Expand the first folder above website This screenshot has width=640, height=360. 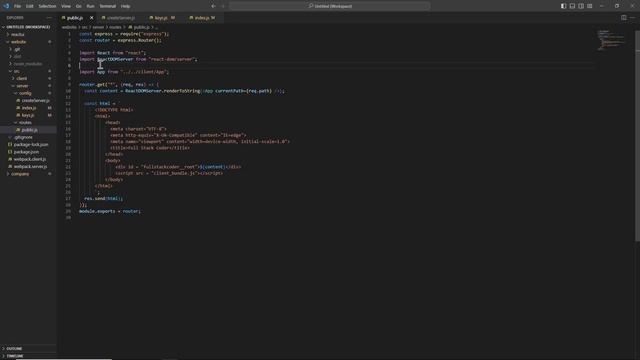[x=29, y=34]
